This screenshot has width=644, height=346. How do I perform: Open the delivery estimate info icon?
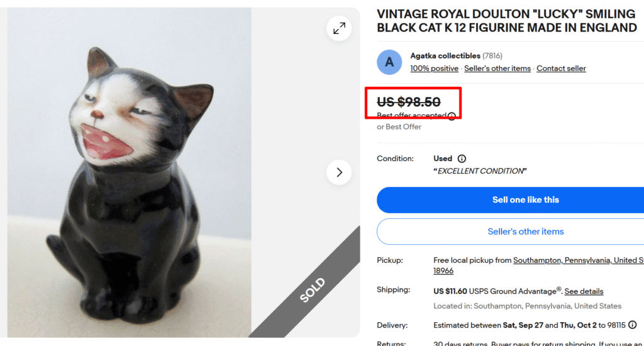[x=632, y=325]
